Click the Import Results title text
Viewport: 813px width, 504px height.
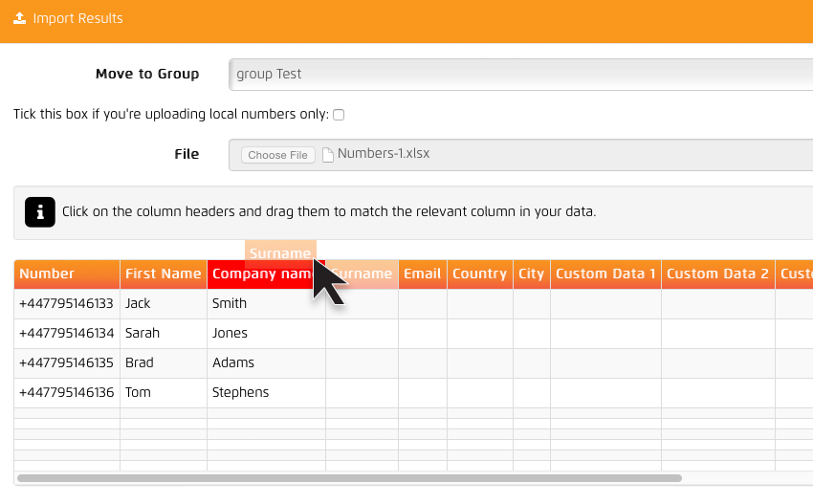[77, 18]
